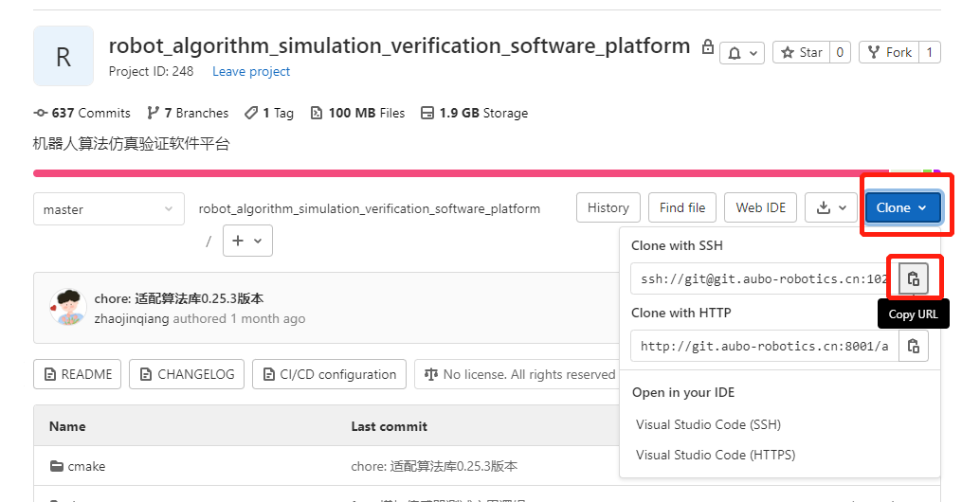Click the Name column header
Viewport: 980px width, 502px height.
[x=67, y=426]
